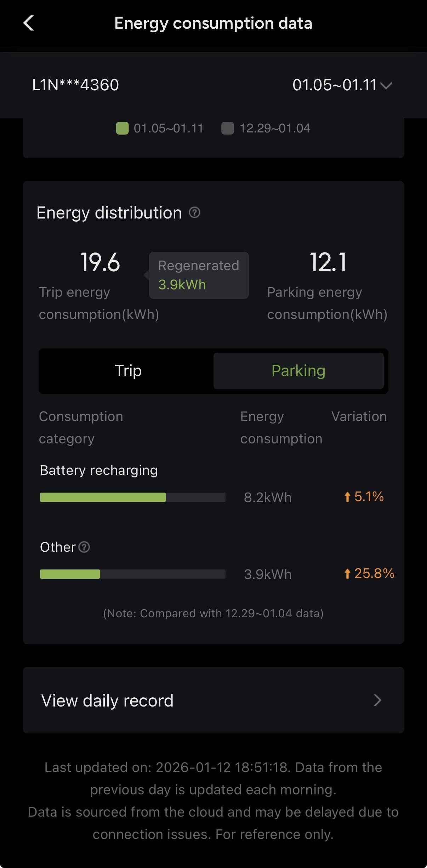
Task: Open the 01.05~01.11 date range selector
Action: [335, 85]
